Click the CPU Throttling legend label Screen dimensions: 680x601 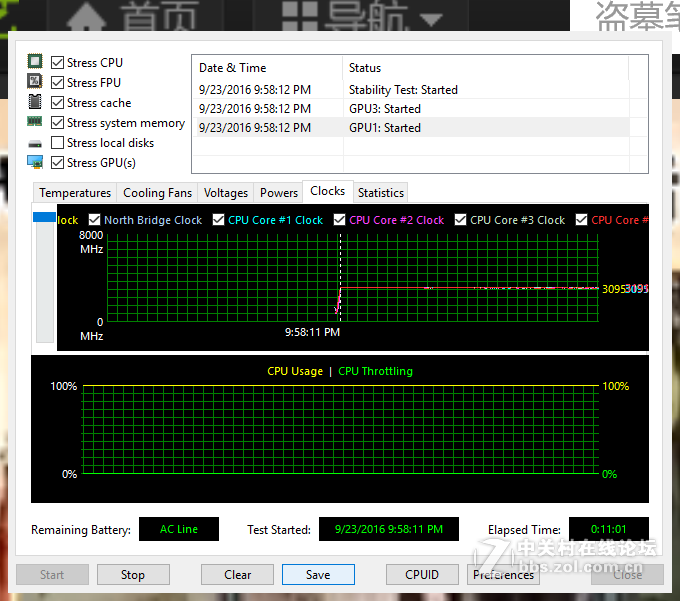pos(376,371)
